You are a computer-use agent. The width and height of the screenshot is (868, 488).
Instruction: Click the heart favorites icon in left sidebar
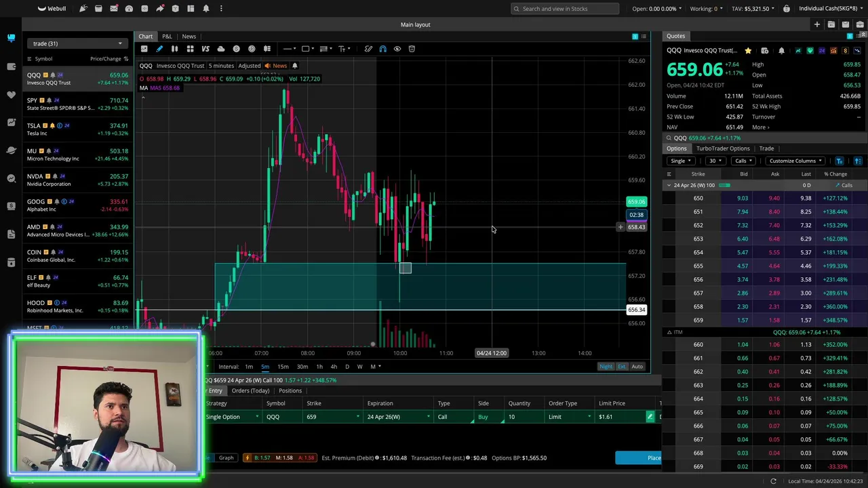[11, 94]
